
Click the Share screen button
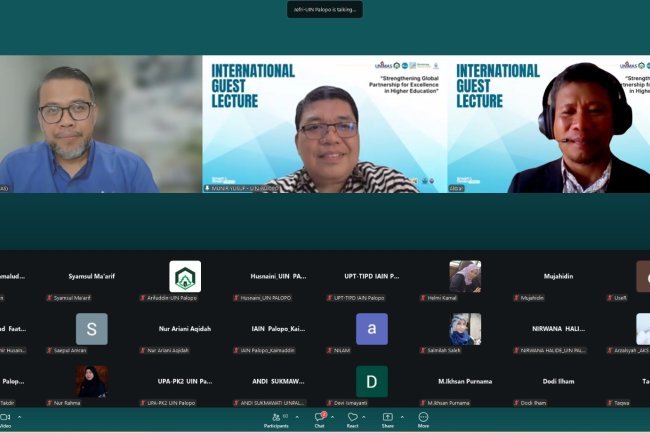pyautogui.click(x=388, y=420)
